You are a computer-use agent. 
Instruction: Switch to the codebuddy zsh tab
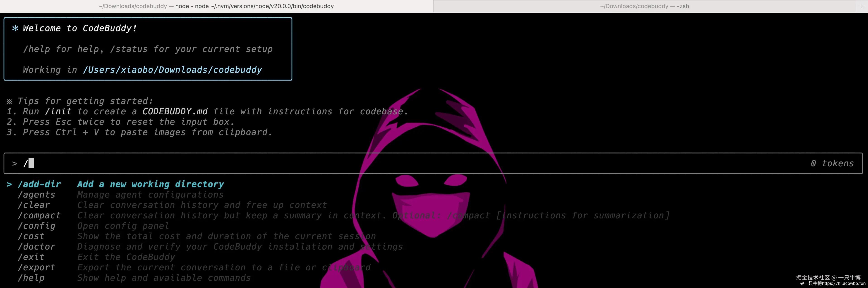(x=644, y=6)
